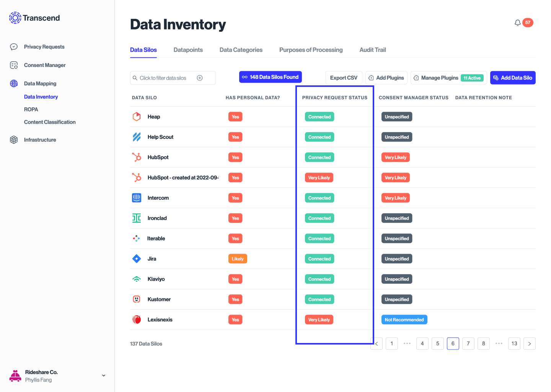
Task: Click the Add Data Silo button
Action: click(513, 78)
